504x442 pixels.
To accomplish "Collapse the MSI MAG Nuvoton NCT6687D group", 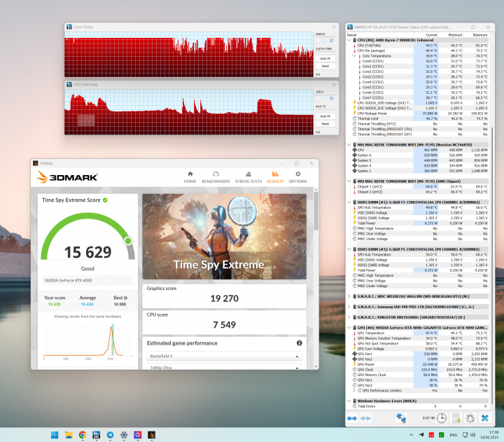I will pos(349,145).
